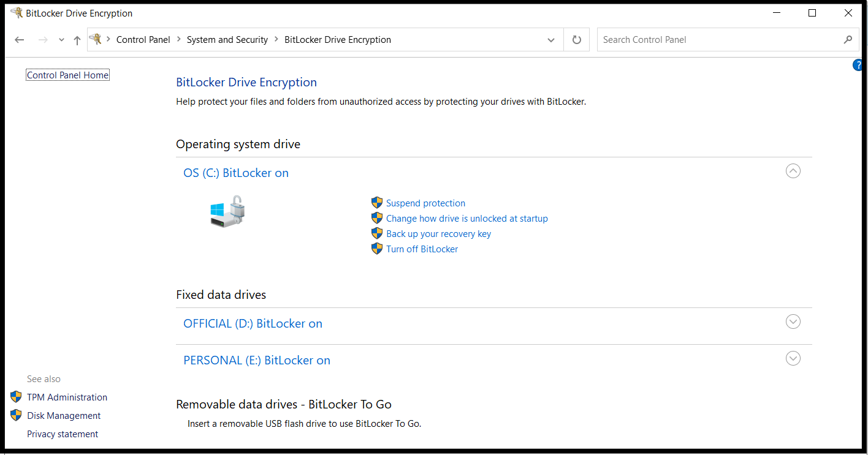Click Turn off BitLocker for OS drive

point(422,249)
